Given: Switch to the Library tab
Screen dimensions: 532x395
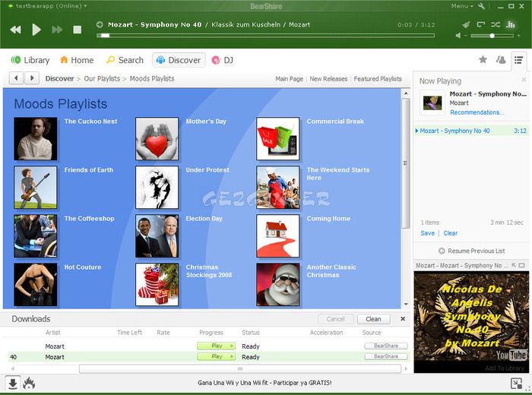Looking at the screenshot, I should [30, 60].
